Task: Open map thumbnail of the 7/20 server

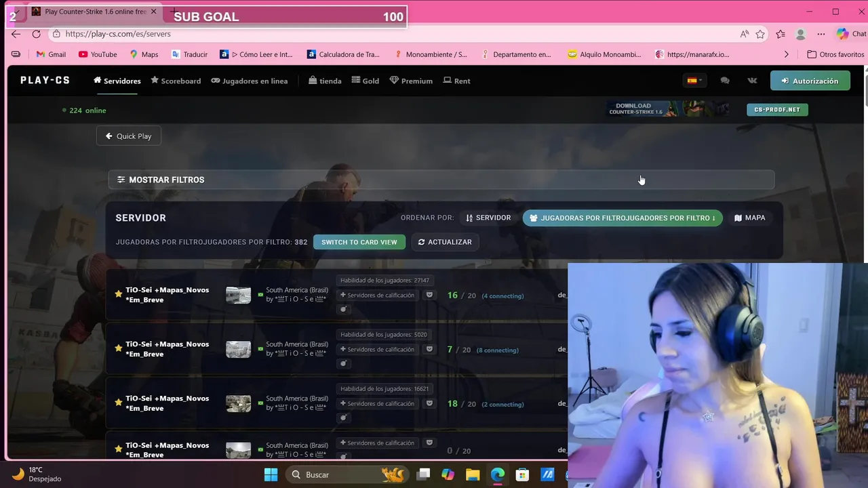Action: pos(238,349)
